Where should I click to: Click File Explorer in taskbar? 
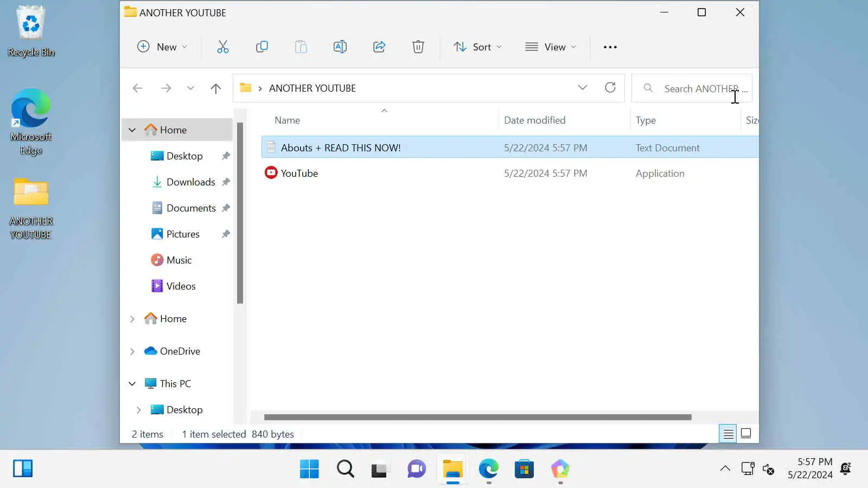[x=452, y=469]
